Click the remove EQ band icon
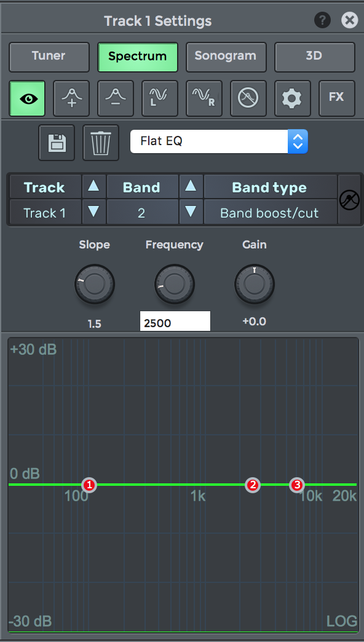The width and height of the screenshot is (364, 642). pos(116,98)
